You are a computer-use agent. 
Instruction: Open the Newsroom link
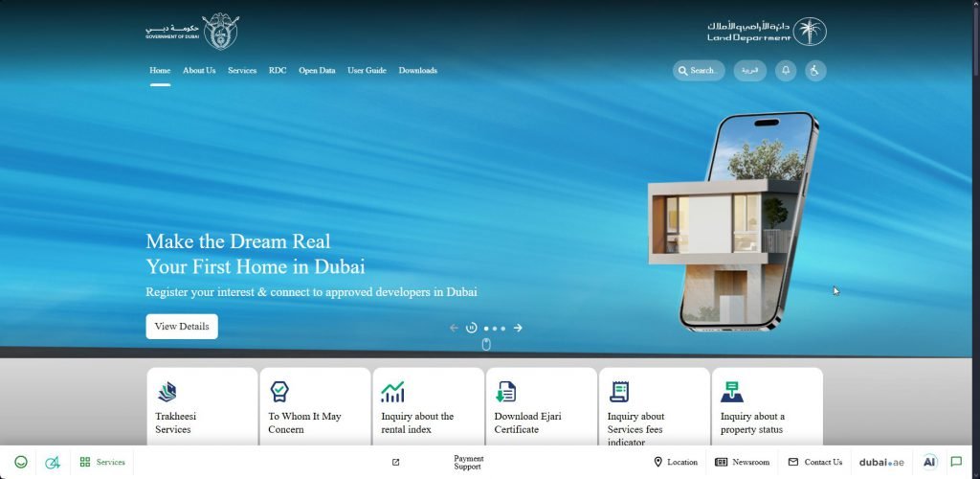click(x=742, y=462)
